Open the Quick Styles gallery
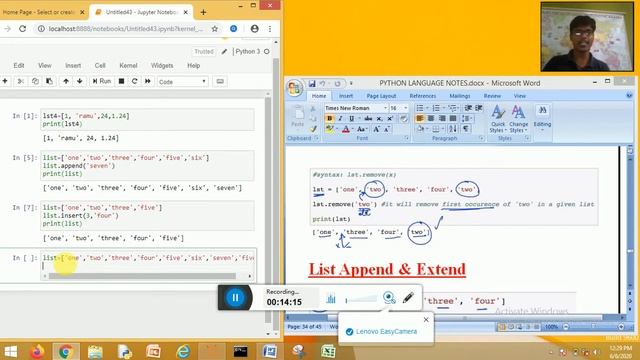The width and height of the screenshot is (640, 360). (498, 118)
